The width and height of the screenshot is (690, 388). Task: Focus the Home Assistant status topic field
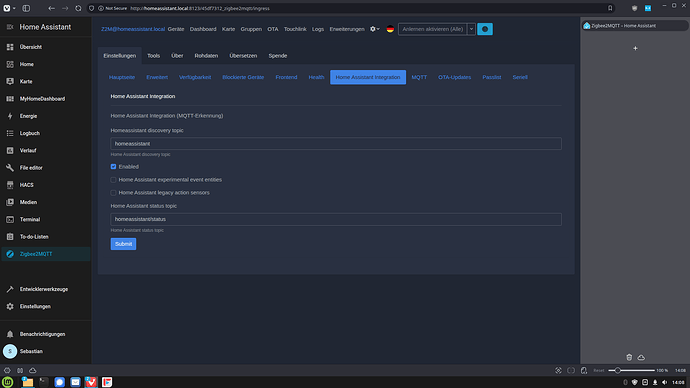click(336, 219)
